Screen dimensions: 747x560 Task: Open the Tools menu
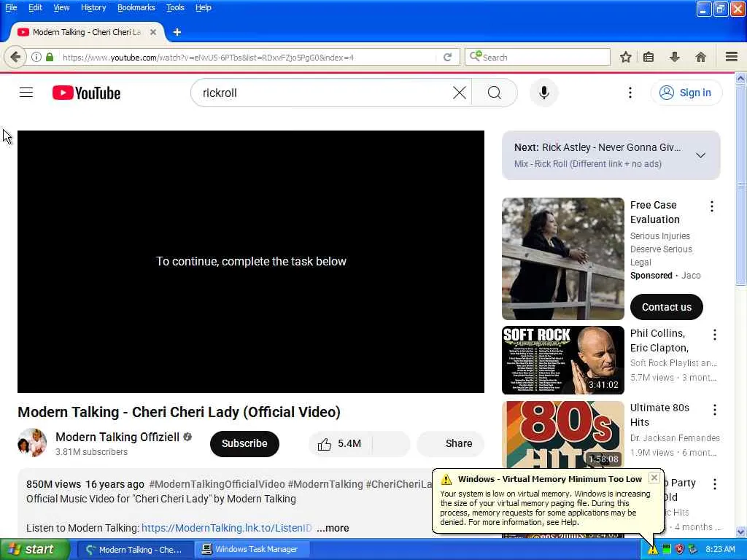(x=175, y=7)
